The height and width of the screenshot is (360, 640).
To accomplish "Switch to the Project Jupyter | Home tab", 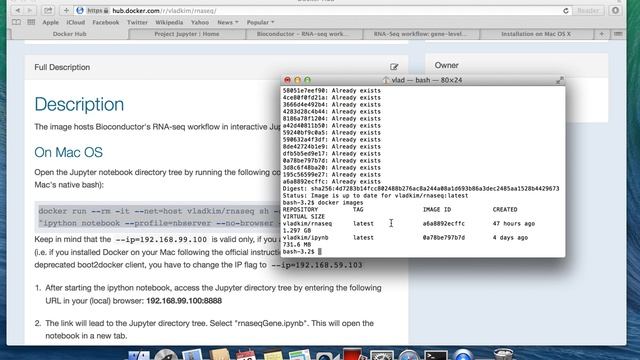I will click(x=187, y=34).
